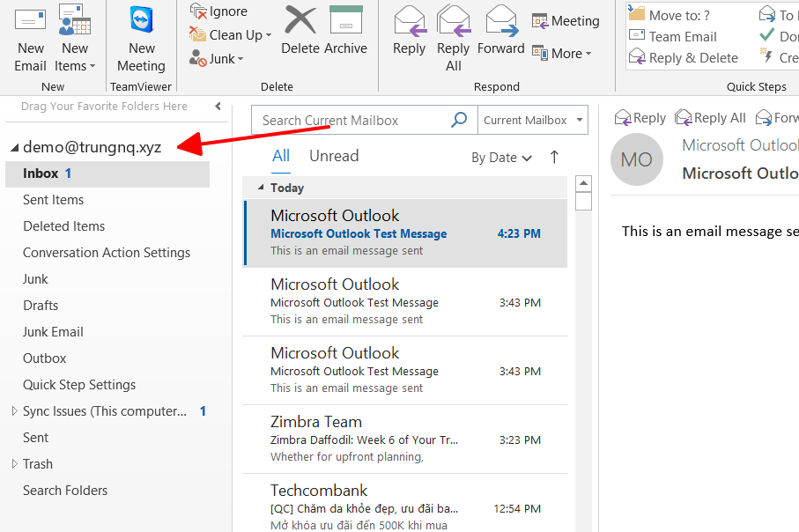Open the Junk dropdown menu
The image size is (799, 532).
pyautogui.click(x=216, y=59)
